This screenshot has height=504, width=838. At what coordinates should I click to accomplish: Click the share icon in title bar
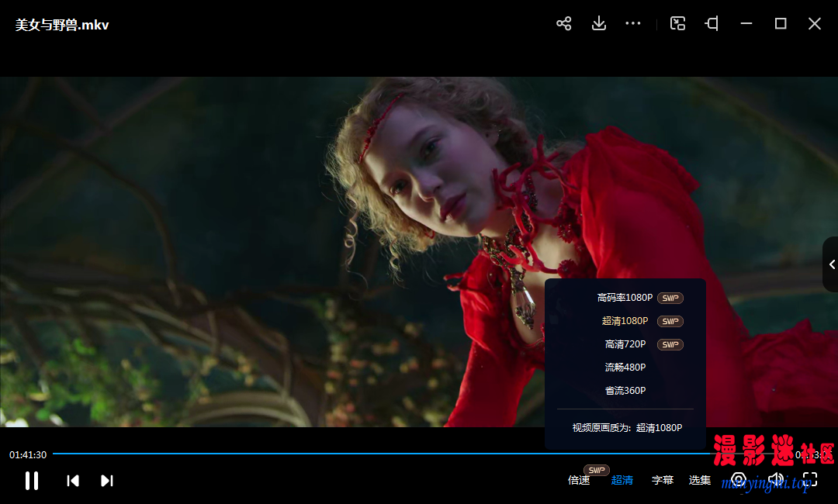pos(564,23)
